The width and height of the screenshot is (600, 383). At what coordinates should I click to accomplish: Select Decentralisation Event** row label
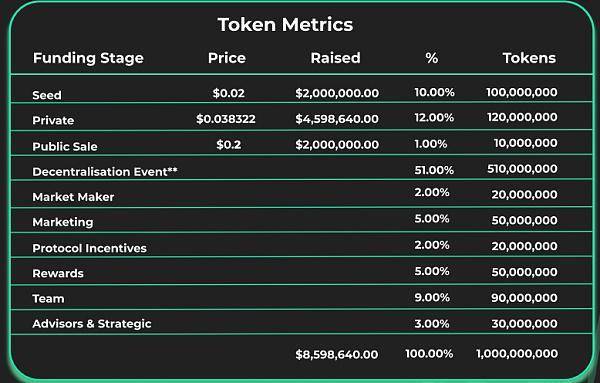(x=105, y=172)
